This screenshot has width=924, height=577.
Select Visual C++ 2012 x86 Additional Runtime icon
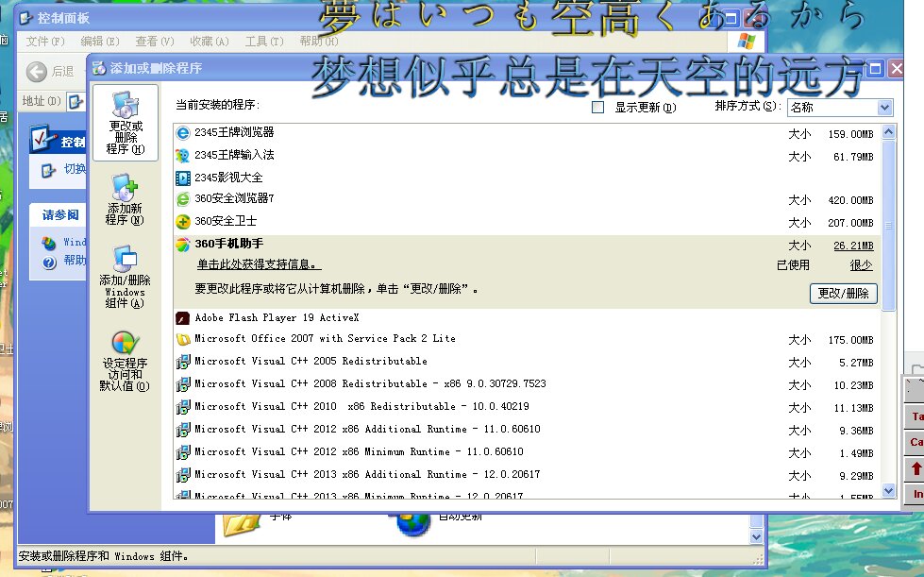[x=183, y=430]
